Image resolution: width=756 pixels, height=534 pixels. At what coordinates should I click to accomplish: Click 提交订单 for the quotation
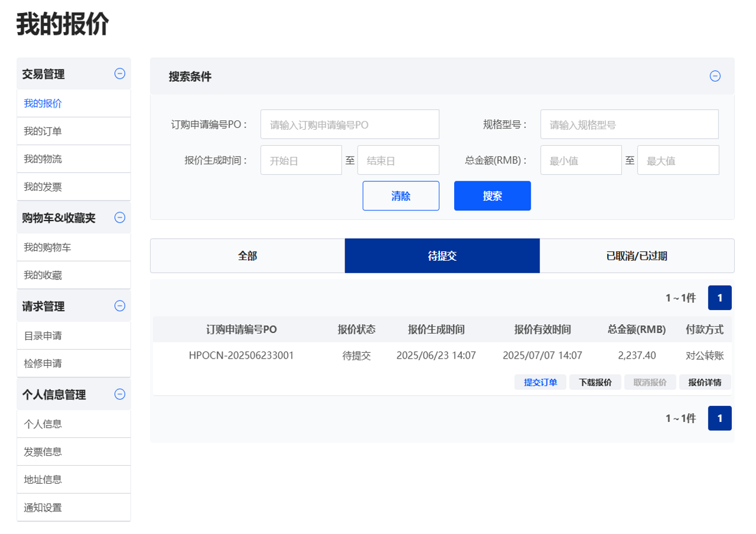click(540, 382)
